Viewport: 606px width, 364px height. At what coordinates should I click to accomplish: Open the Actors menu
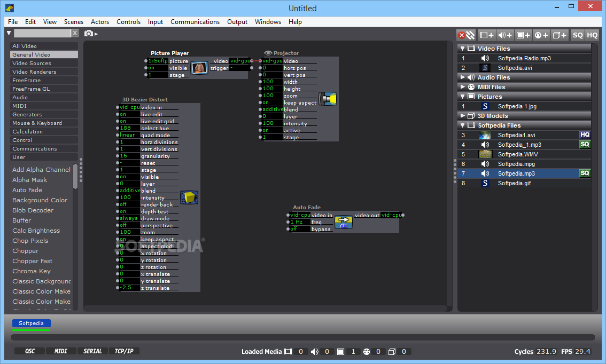(x=100, y=22)
